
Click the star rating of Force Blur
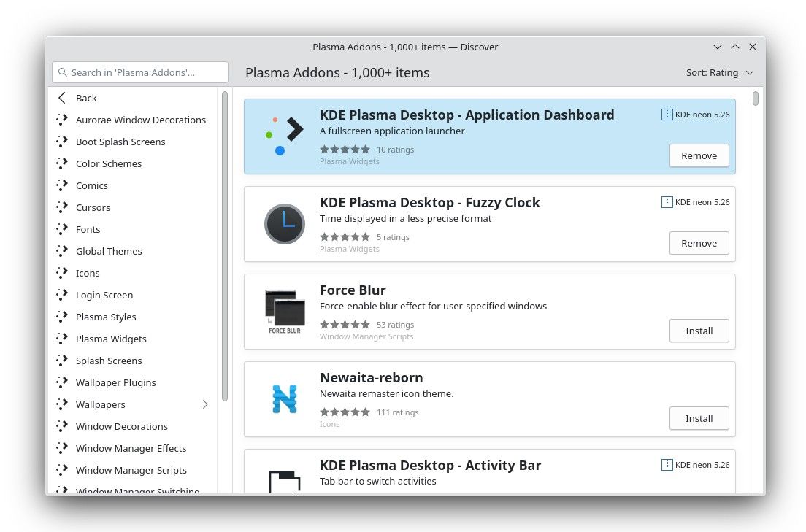[345, 325]
